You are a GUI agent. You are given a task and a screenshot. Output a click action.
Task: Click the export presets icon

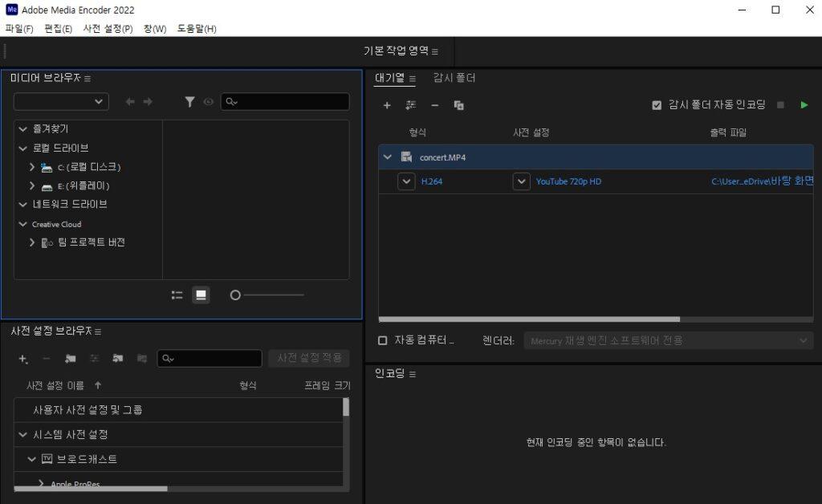click(x=142, y=359)
